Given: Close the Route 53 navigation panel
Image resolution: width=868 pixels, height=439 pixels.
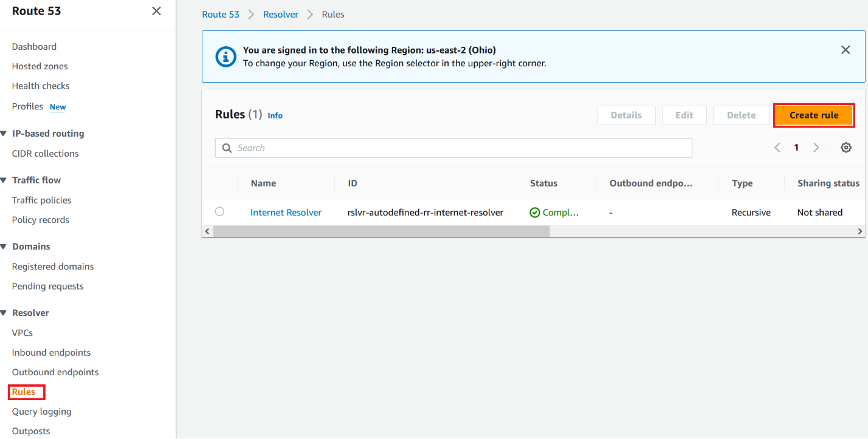Looking at the screenshot, I should 156,11.
